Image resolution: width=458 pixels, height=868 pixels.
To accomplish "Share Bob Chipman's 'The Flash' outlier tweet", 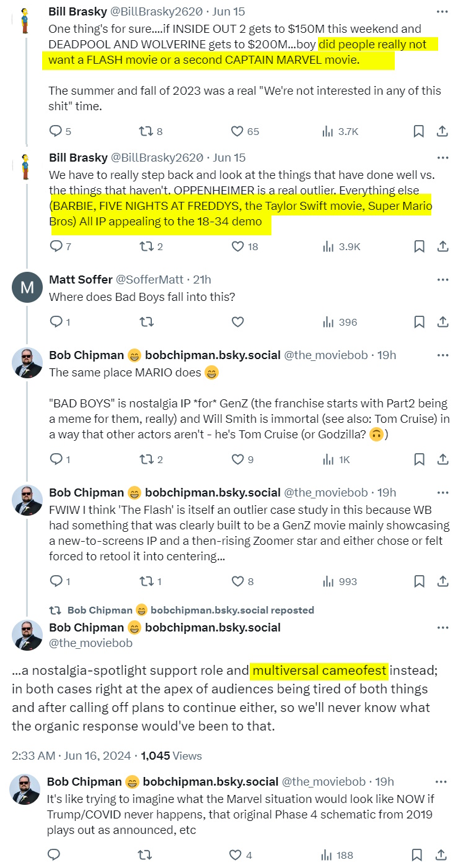I will (443, 581).
